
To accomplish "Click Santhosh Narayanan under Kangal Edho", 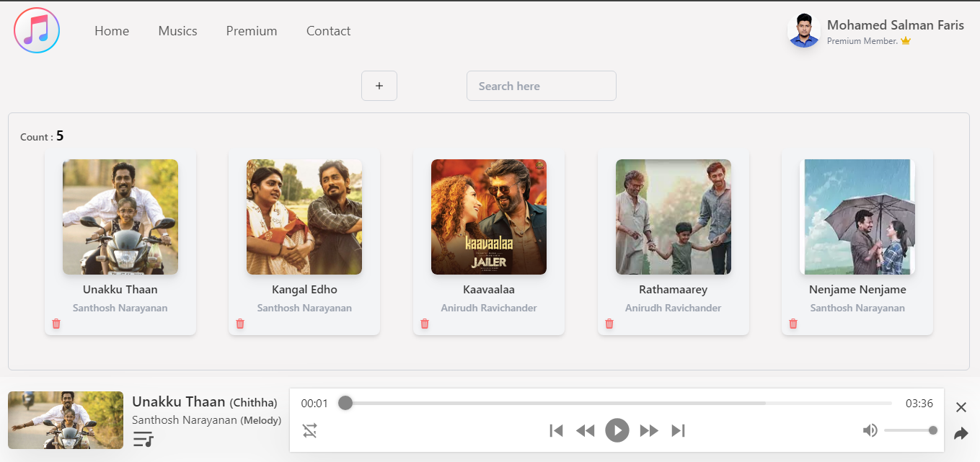I will point(304,308).
